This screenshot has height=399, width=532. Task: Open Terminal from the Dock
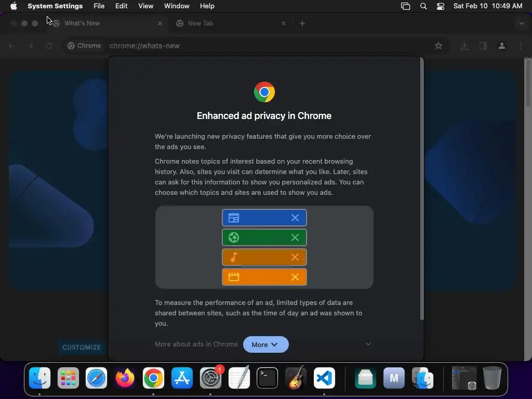267,378
